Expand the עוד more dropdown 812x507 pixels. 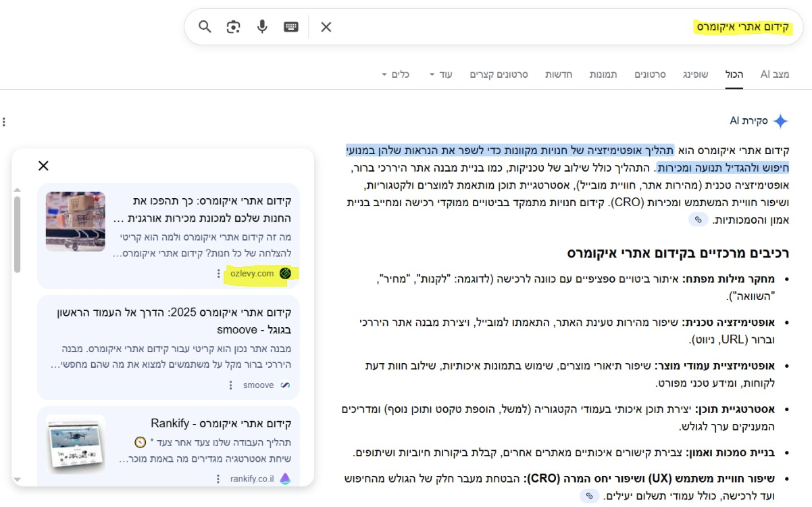point(440,74)
